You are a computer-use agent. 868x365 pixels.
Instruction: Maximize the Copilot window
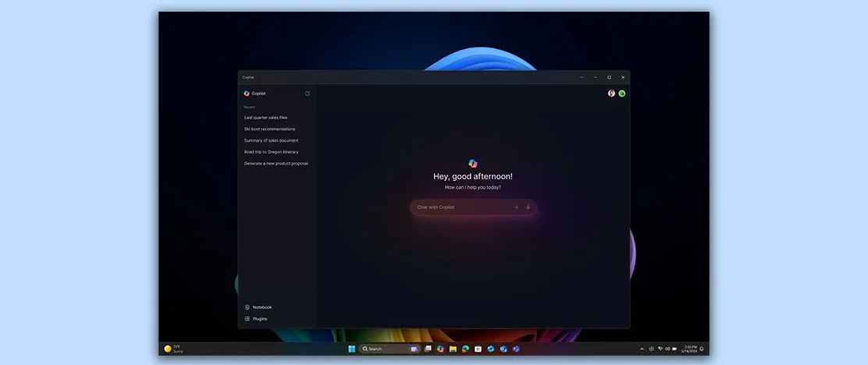(x=610, y=77)
